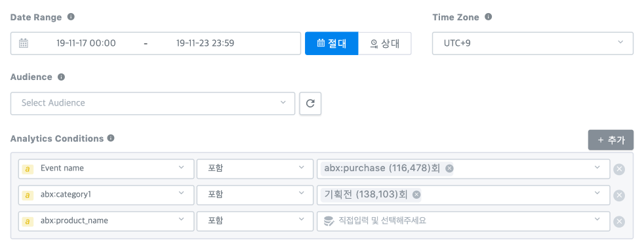Switch to 상대 date mode
Screen dimensions: 644x242
tap(385, 43)
